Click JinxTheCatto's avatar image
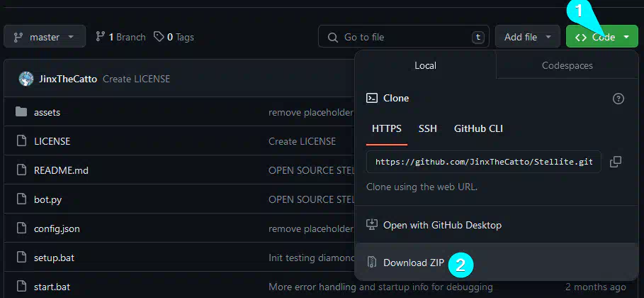644x298 pixels. [x=26, y=79]
